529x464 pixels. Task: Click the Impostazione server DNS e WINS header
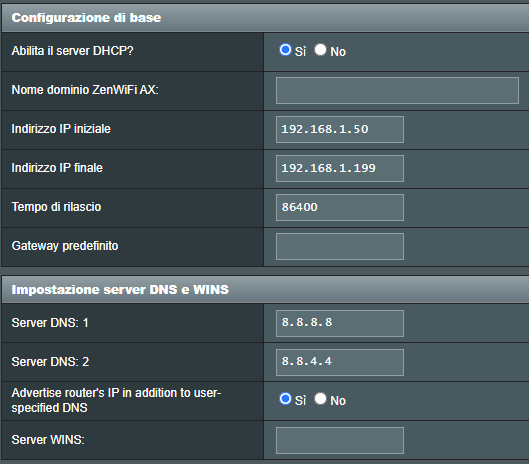[265, 290]
